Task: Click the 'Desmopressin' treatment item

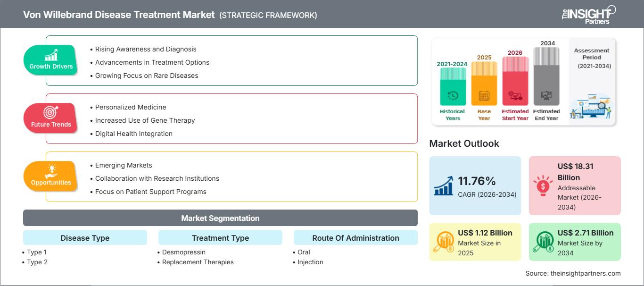Action: pyautogui.click(x=184, y=252)
